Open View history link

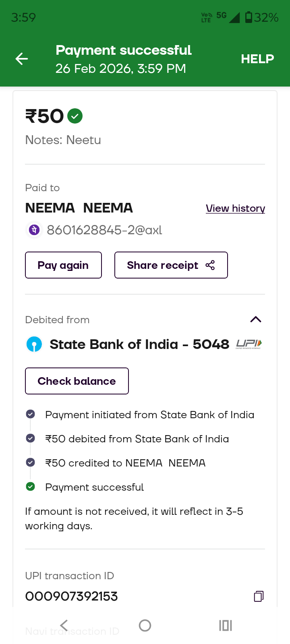pyautogui.click(x=235, y=208)
